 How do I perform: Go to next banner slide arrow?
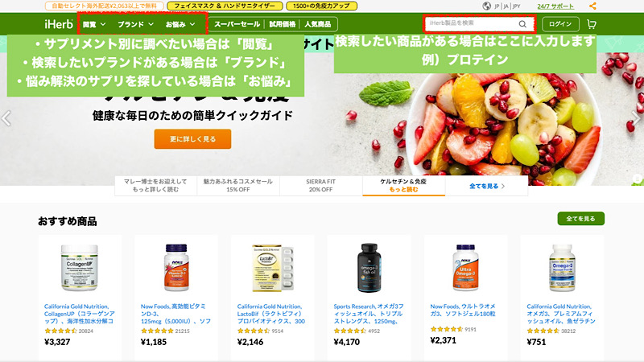pyautogui.click(x=637, y=118)
